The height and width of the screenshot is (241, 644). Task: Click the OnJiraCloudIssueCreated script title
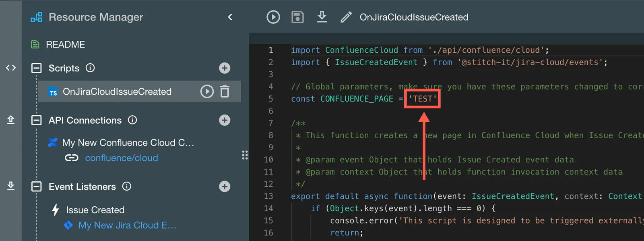pyautogui.click(x=414, y=17)
